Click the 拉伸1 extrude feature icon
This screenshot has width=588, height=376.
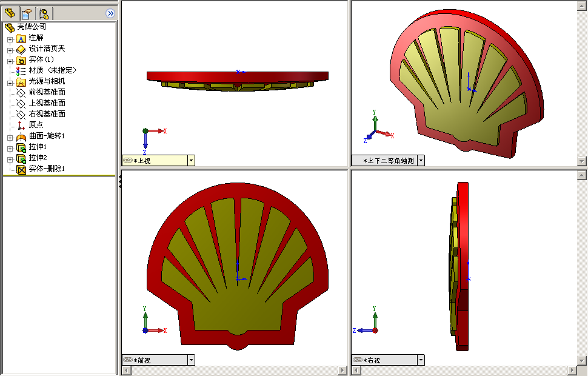(21, 148)
